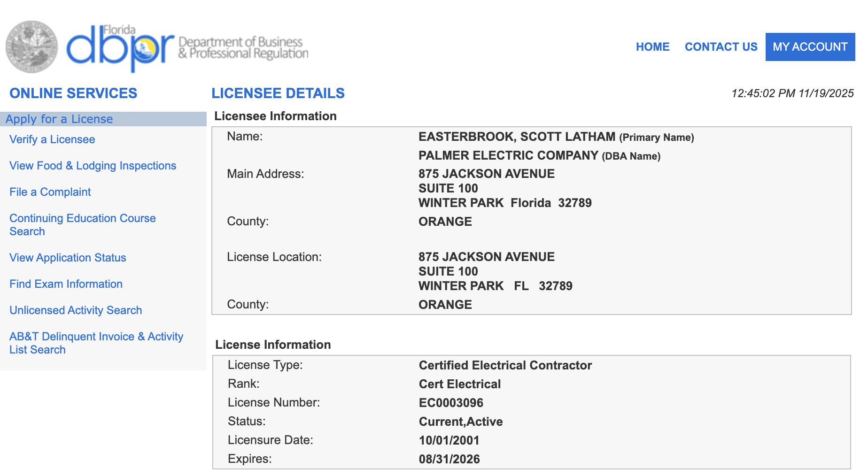This screenshot has height=476, width=868.
Task: Select license number EC0003096
Action: tap(451, 402)
